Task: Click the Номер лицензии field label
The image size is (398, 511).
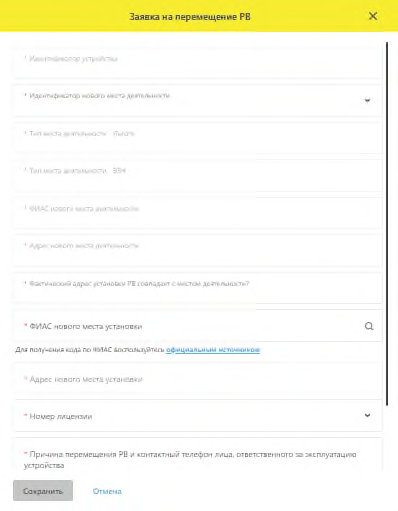Action: coord(61,416)
